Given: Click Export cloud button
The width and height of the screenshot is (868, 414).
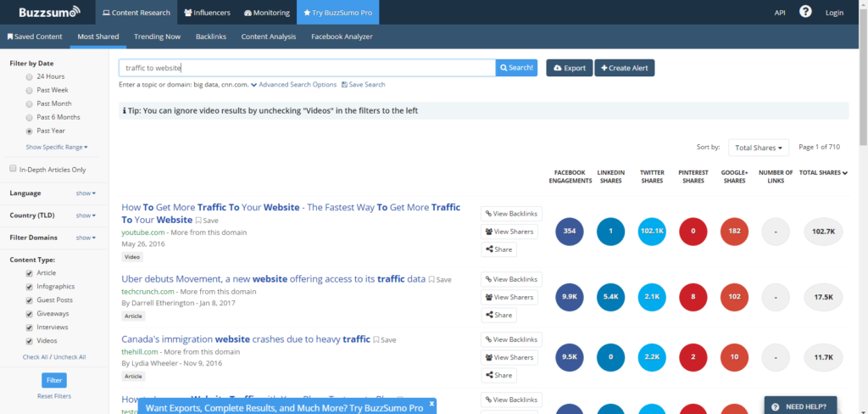Looking at the screenshot, I should tap(569, 68).
